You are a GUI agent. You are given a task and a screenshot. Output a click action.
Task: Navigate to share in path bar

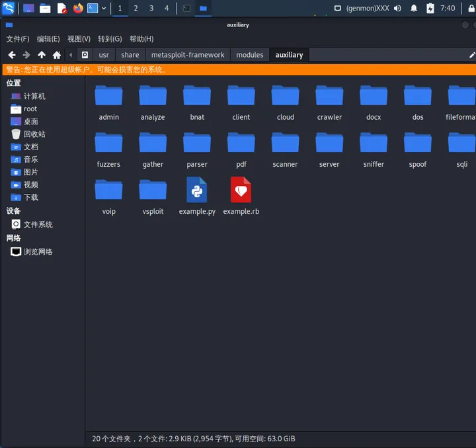pyautogui.click(x=130, y=55)
